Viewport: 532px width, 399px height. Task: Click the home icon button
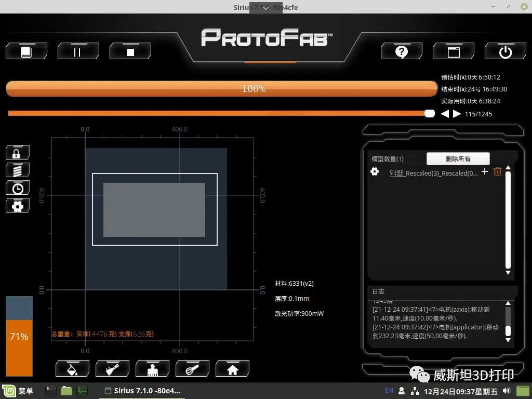232,368
